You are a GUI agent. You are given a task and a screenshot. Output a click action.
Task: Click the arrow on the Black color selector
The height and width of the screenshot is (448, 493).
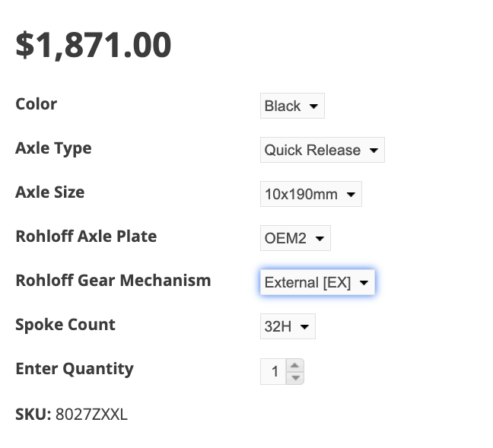click(x=314, y=106)
